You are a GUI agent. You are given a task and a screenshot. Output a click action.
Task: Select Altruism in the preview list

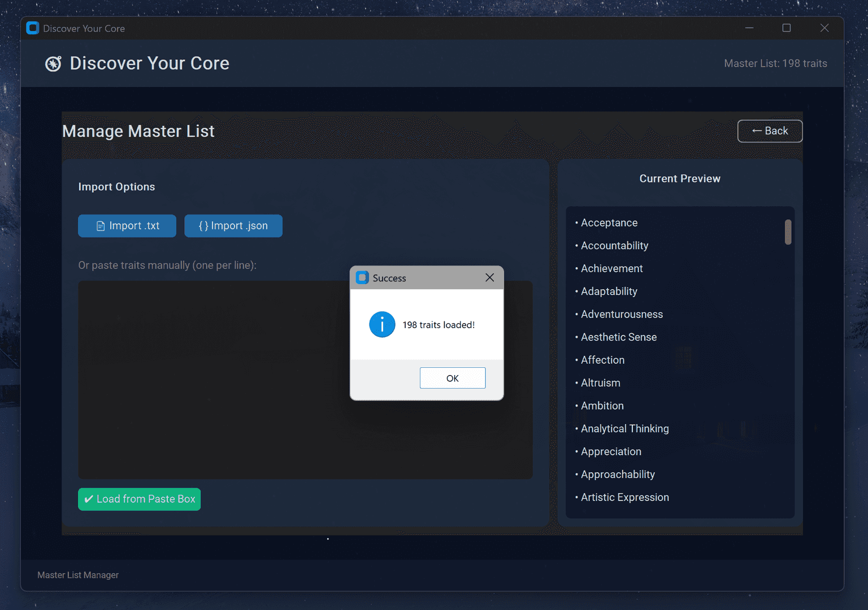click(x=601, y=383)
